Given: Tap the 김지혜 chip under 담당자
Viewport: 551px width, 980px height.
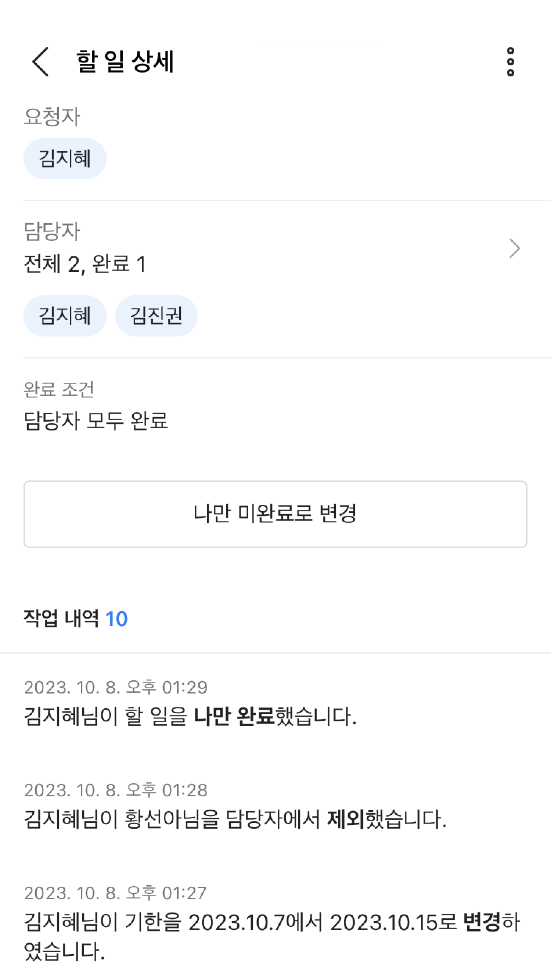Looking at the screenshot, I should click(x=65, y=316).
